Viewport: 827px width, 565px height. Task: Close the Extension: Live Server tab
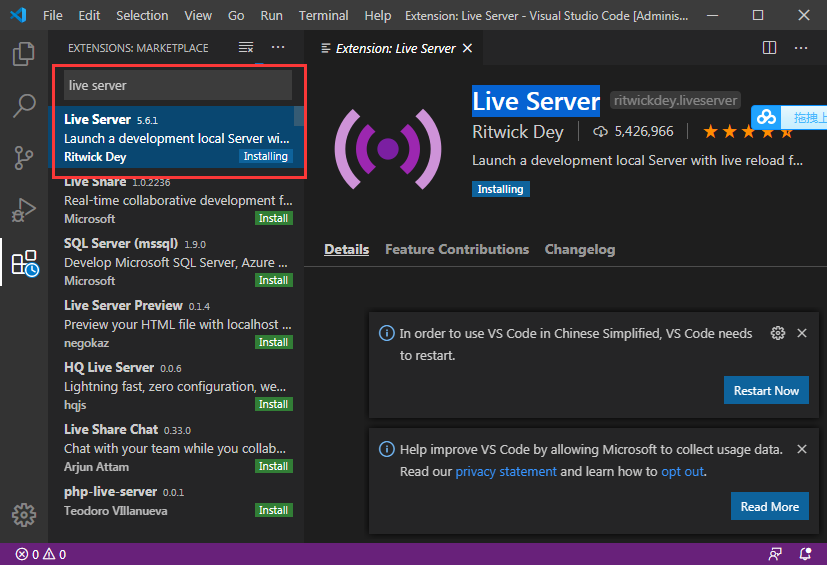click(x=467, y=49)
